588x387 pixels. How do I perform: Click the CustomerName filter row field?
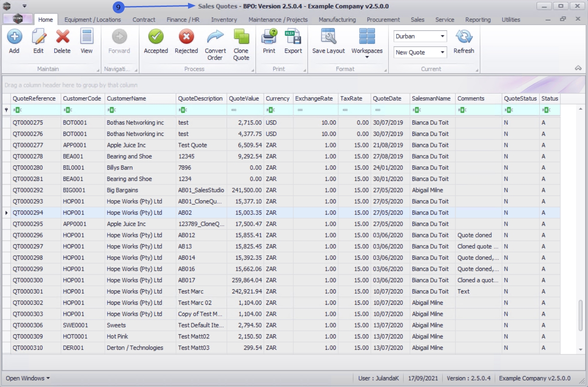(141, 110)
